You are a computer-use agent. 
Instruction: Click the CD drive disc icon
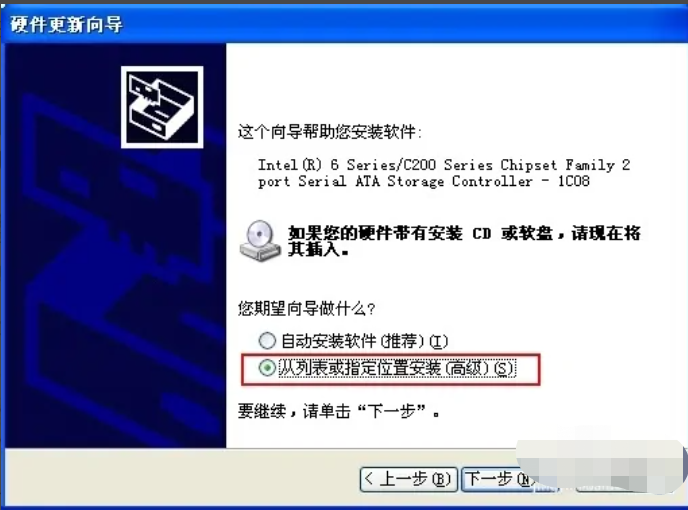coord(260,241)
